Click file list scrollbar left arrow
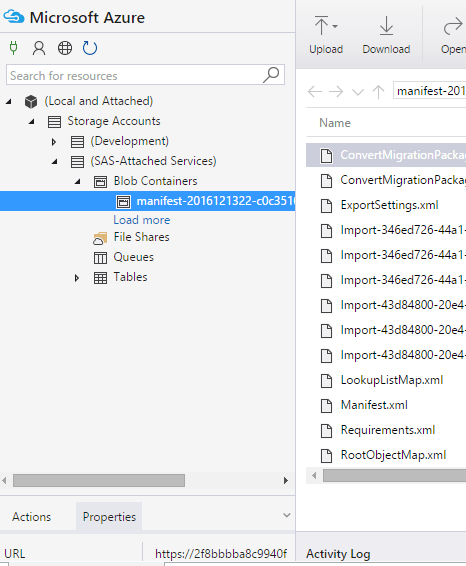The image size is (466, 566). 314,476
